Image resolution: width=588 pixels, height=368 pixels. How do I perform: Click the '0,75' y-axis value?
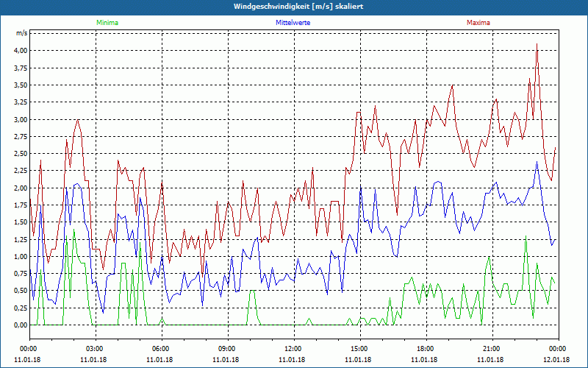[x=21, y=273]
